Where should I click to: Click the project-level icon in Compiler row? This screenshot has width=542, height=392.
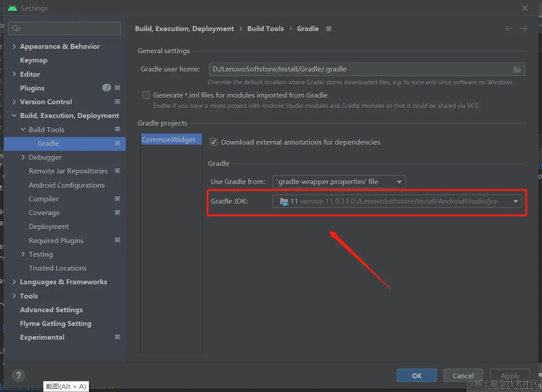point(118,199)
